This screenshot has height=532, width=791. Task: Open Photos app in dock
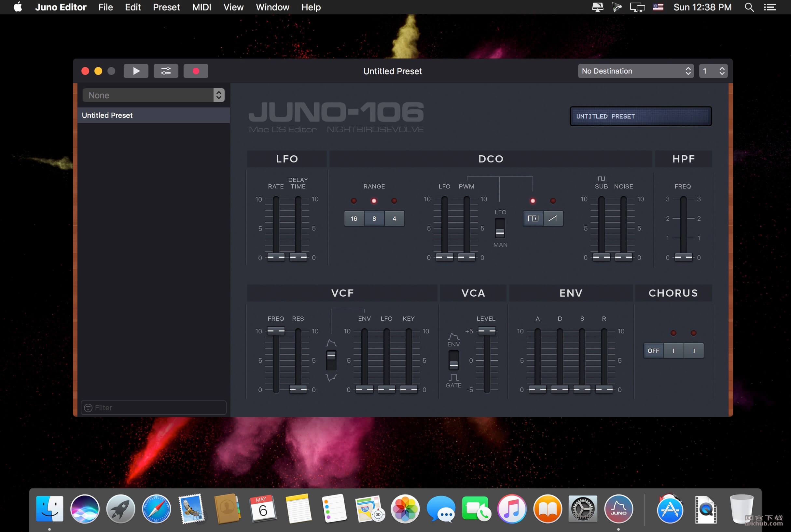(405, 509)
